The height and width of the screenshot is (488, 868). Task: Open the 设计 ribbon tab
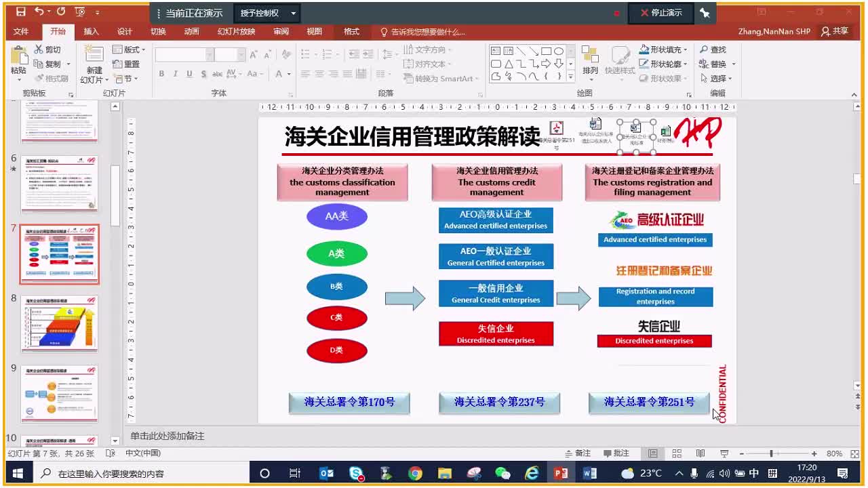point(125,31)
